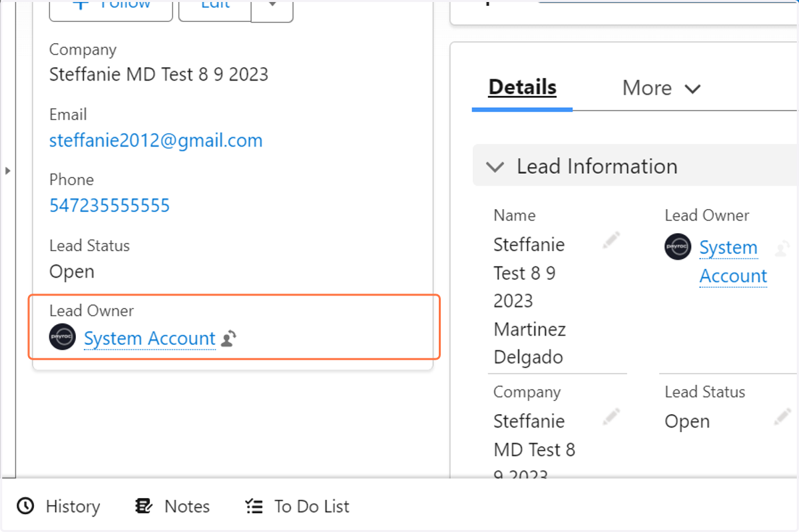799x532 pixels.
Task: Edit the Name field with pencil icon
Action: tap(611, 240)
